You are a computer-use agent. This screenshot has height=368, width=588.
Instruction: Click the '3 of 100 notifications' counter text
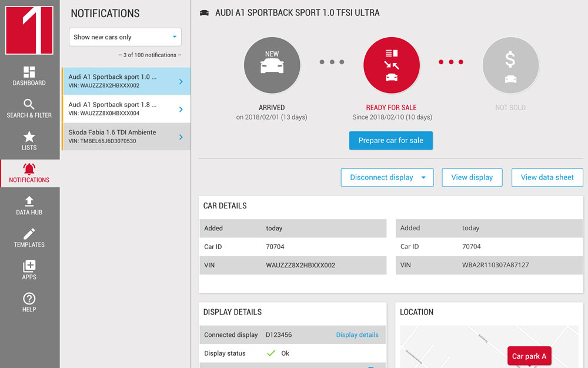point(150,55)
